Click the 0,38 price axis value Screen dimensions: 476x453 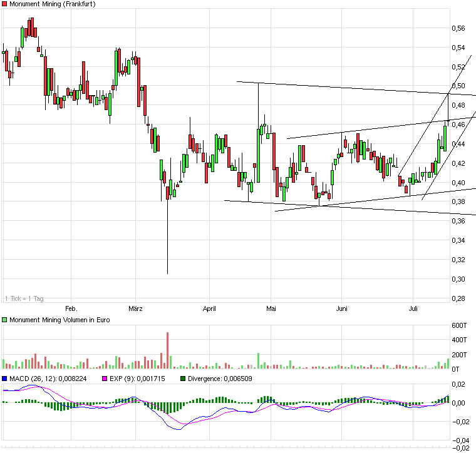pos(458,201)
